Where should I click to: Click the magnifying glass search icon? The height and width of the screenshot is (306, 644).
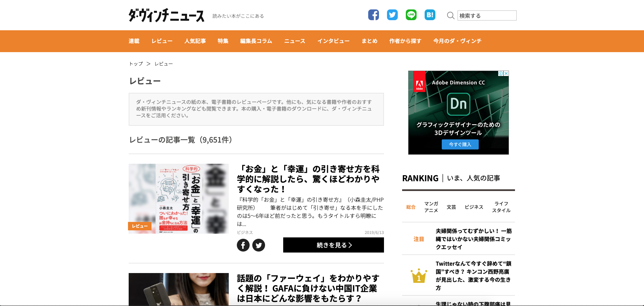tap(450, 15)
